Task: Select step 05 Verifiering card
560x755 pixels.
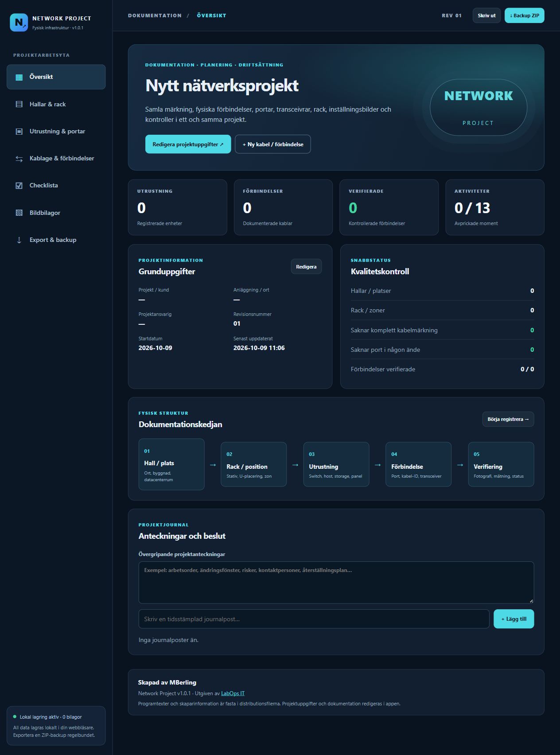Action: 501,464
